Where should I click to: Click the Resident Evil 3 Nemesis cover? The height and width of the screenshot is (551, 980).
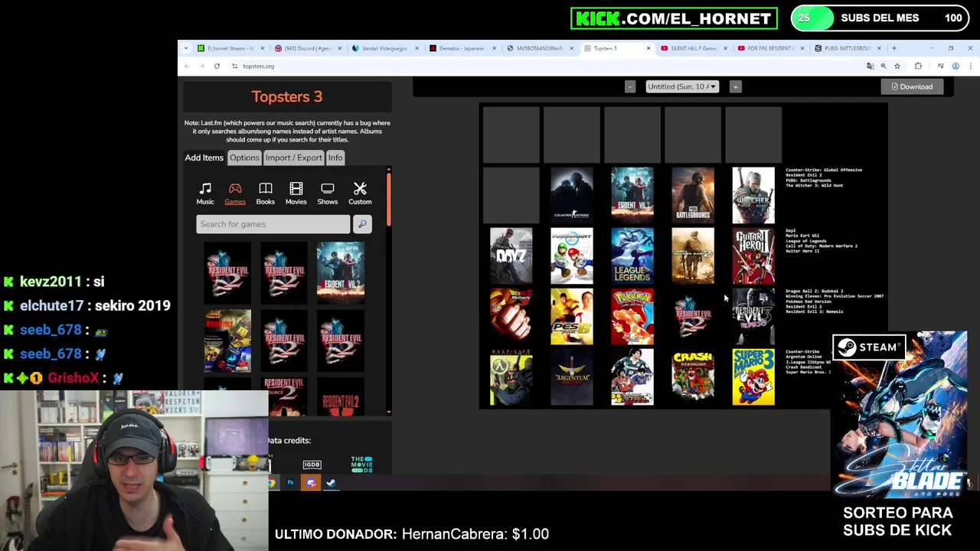(753, 316)
